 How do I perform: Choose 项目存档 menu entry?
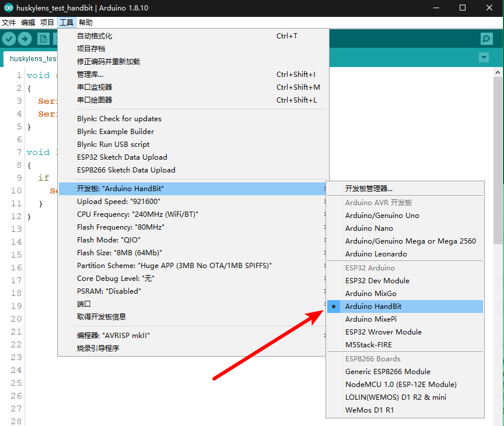point(193,49)
